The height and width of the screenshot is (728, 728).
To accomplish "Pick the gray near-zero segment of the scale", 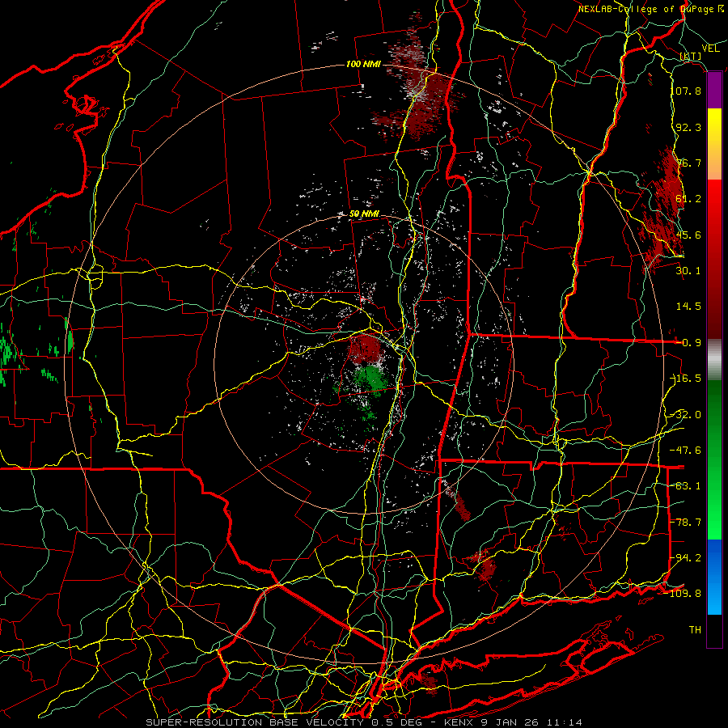I will click(x=714, y=360).
